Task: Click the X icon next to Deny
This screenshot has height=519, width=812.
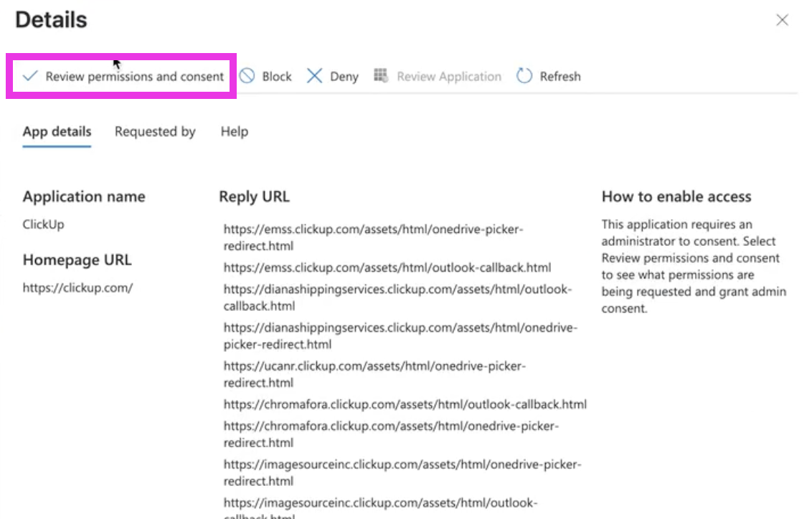Action: click(x=314, y=76)
